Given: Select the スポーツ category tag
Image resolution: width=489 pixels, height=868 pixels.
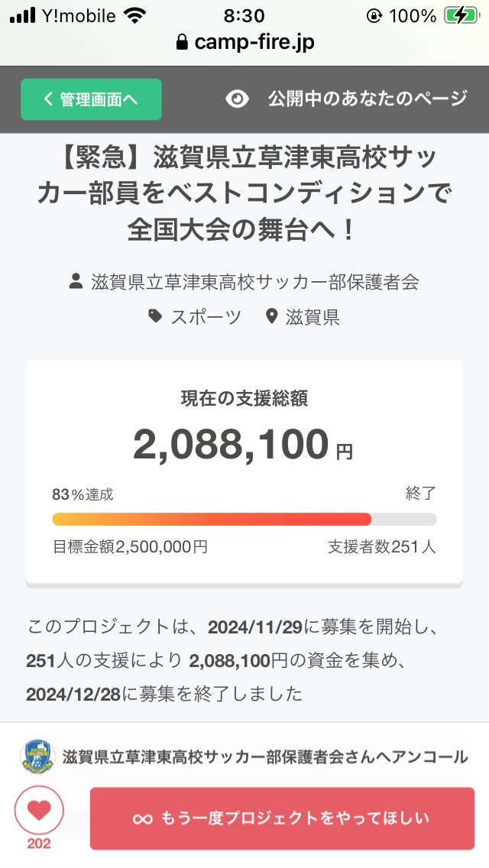Looking at the screenshot, I should 206,316.
